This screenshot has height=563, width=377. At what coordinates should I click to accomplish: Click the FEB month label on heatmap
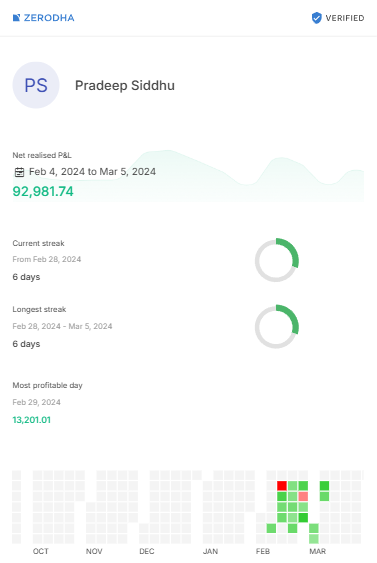click(x=263, y=551)
